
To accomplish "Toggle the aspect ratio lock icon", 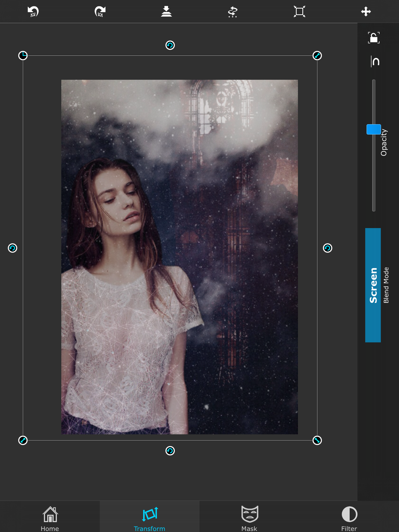I will pyautogui.click(x=374, y=38).
